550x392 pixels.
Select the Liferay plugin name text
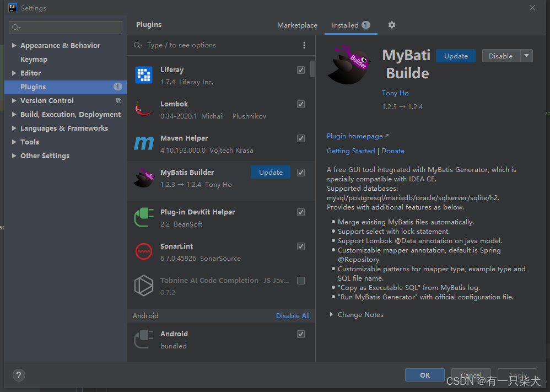(172, 70)
